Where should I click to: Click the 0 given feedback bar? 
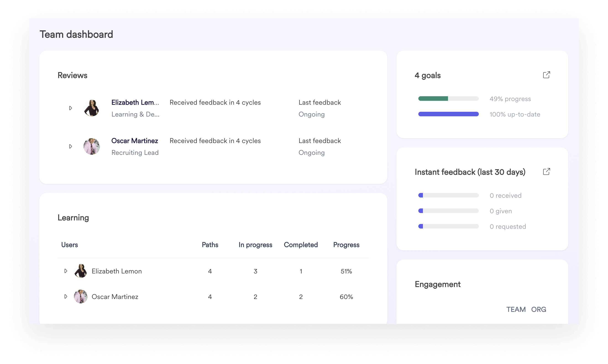click(x=448, y=211)
